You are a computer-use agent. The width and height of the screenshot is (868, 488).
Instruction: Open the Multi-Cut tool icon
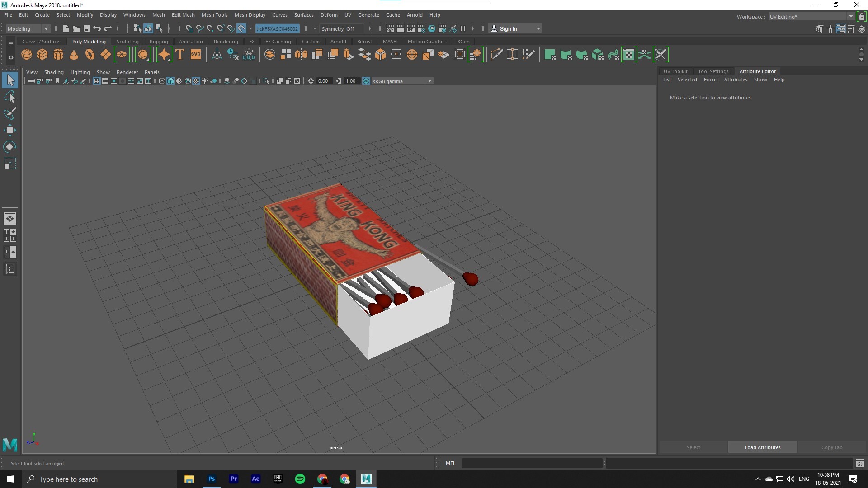click(x=496, y=54)
